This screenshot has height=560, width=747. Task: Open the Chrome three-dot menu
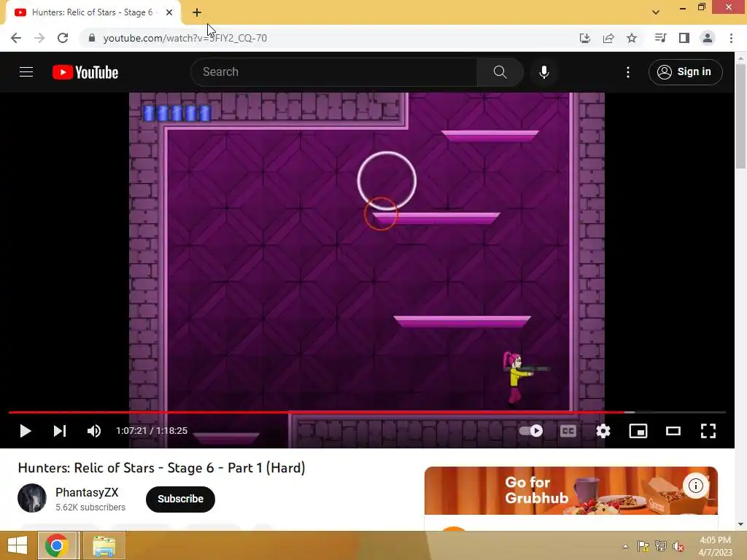point(731,38)
